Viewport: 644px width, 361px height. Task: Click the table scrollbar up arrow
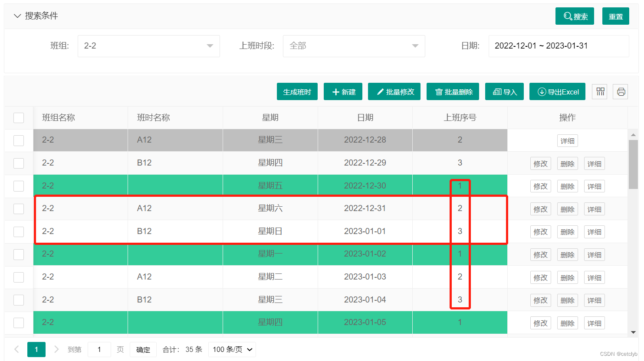pos(633,135)
